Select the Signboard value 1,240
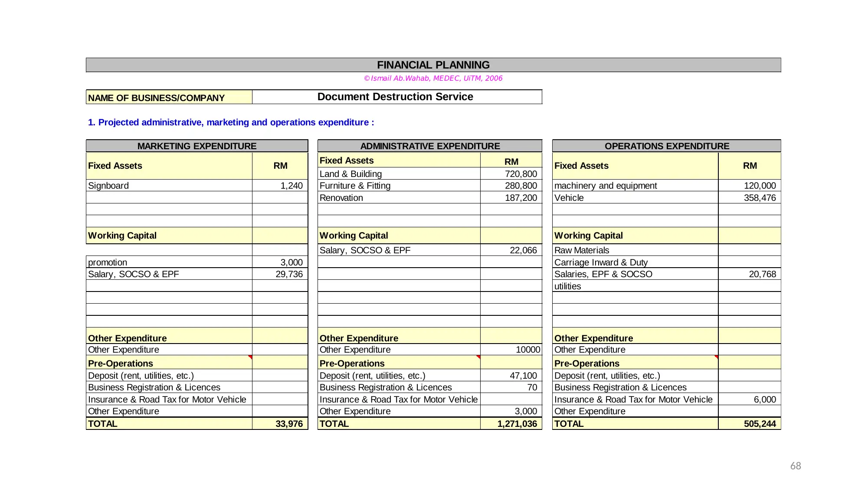This screenshot has width=868, height=488. 292,186
